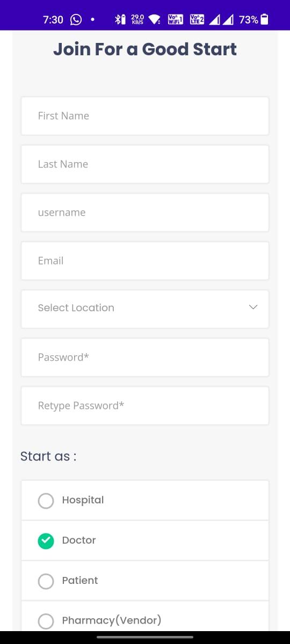Tap the Doctor option label
The height and width of the screenshot is (644, 290).
click(x=79, y=540)
